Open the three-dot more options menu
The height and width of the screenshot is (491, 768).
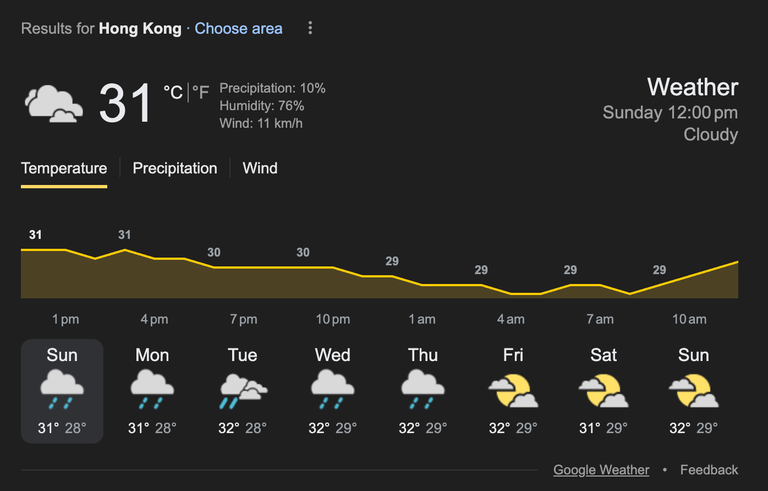click(x=310, y=28)
